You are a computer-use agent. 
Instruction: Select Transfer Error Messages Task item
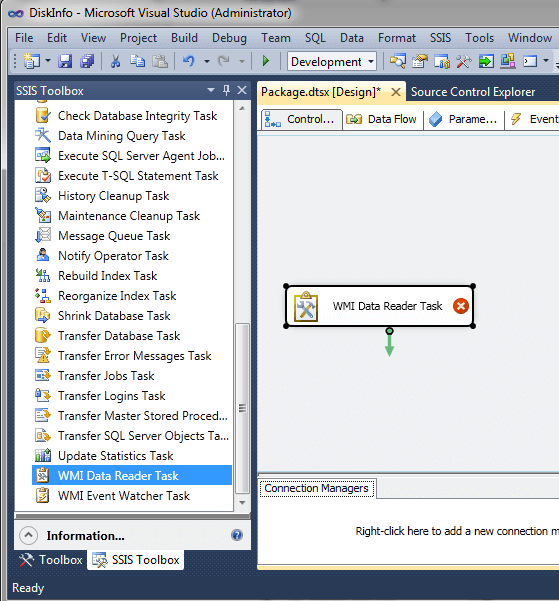click(x=132, y=356)
